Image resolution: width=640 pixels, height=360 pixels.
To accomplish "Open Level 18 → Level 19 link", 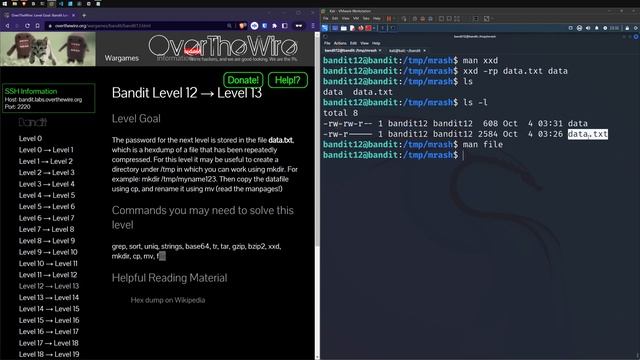I will tap(49, 354).
